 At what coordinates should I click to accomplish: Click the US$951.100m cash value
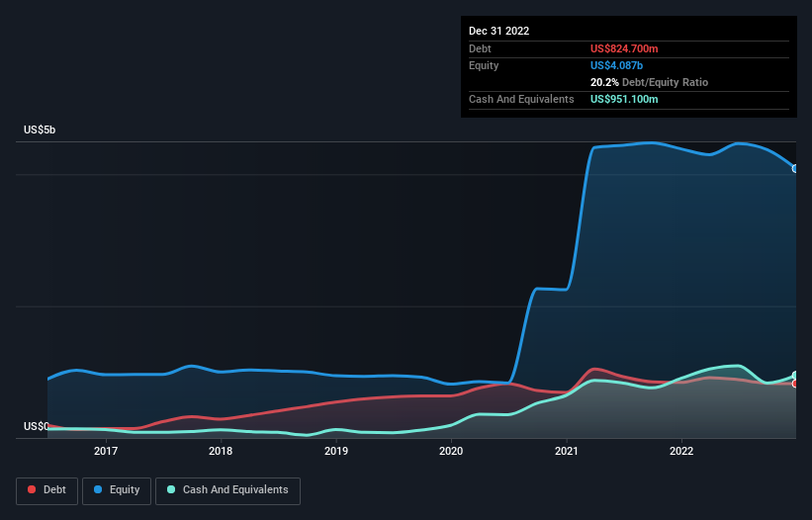coord(624,99)
